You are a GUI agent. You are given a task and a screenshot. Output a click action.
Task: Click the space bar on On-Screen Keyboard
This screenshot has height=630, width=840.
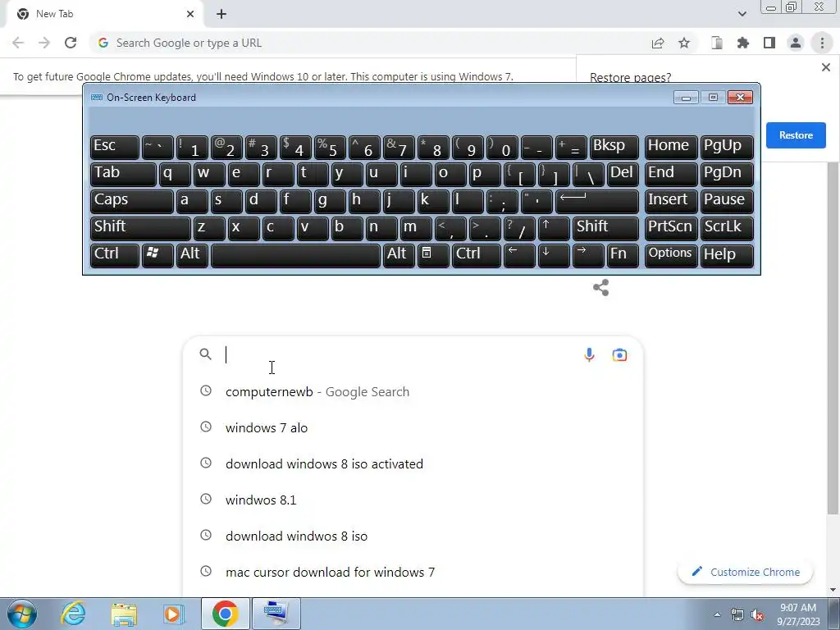[x=295, y=255]
